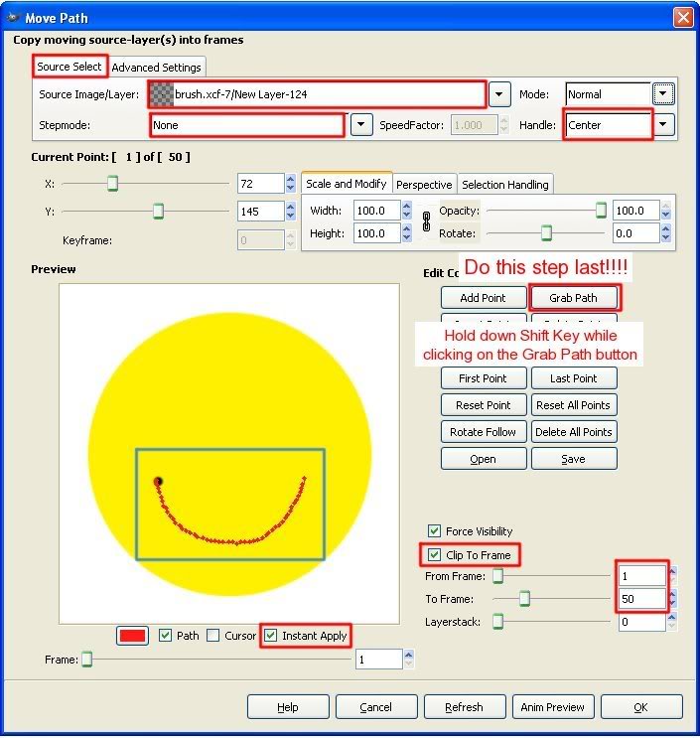Image resolution: width=700 pixels, height=738 pixels.
Task: Increase the X coordinate with its spinner arrows
Action: point(290,180)
